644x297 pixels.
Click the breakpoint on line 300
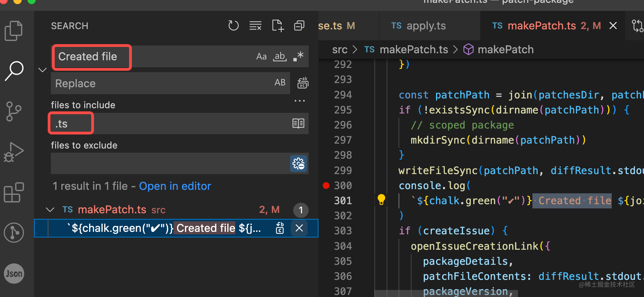326,186
